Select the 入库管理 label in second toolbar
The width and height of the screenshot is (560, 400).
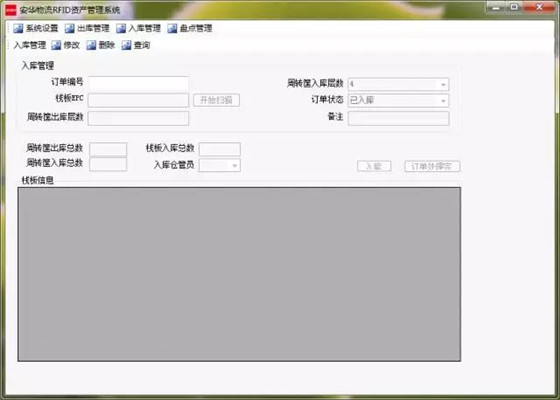(30, 45)
